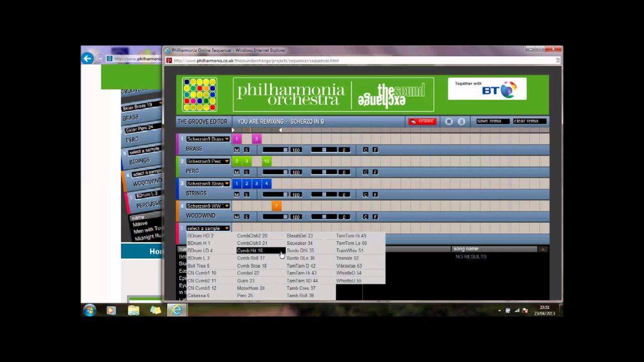The width and height of the screenshot is (644, 362).
Task: Stop playback in the groove editor
Action: pyautogui.click(x=449, y=121)
